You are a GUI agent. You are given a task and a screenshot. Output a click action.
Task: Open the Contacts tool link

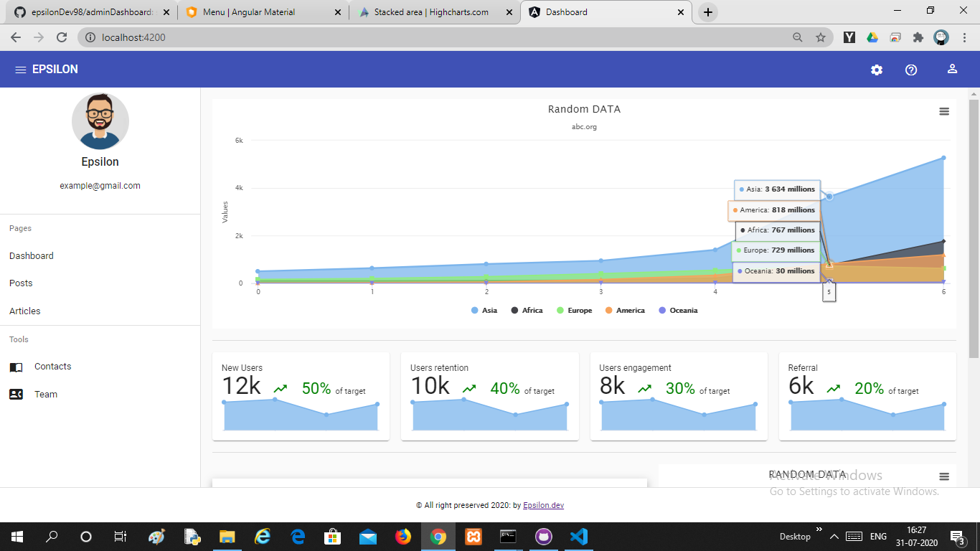click(x=53, y=367)
